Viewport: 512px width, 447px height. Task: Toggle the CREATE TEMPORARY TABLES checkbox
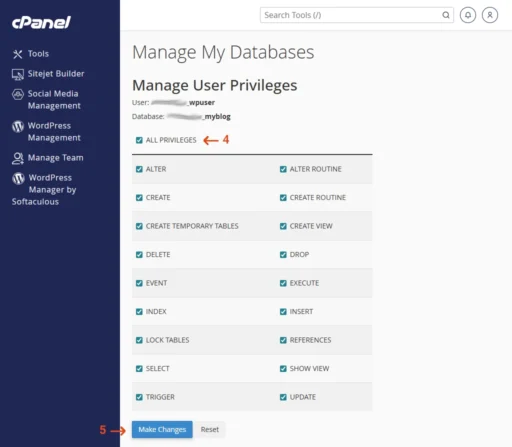pos(139,226)
